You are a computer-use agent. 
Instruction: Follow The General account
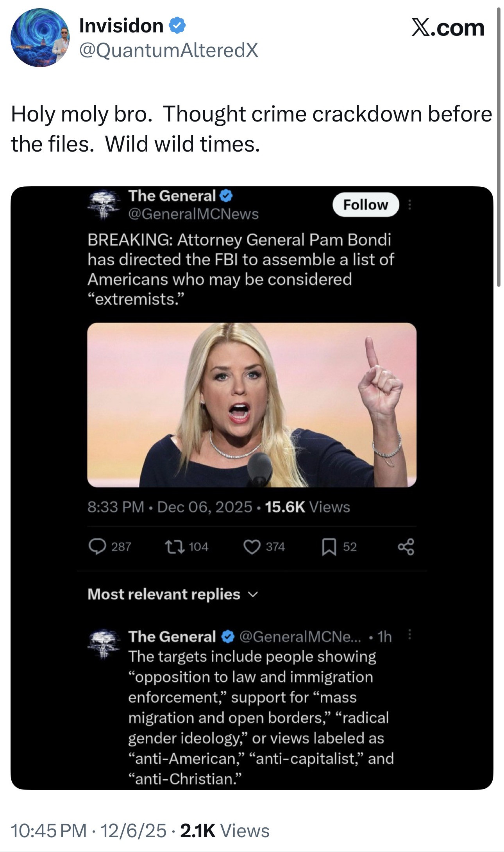coord(365,204)
